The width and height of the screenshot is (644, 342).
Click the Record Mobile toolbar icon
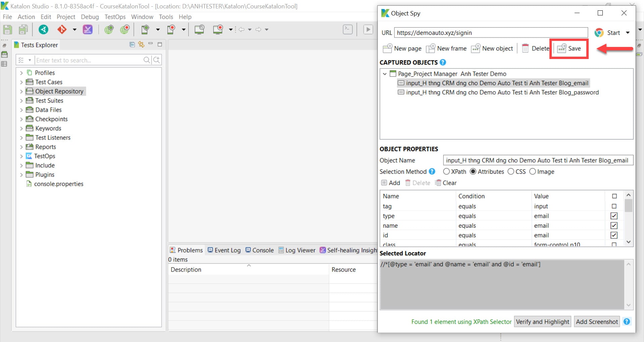click(x=171, y=30)
